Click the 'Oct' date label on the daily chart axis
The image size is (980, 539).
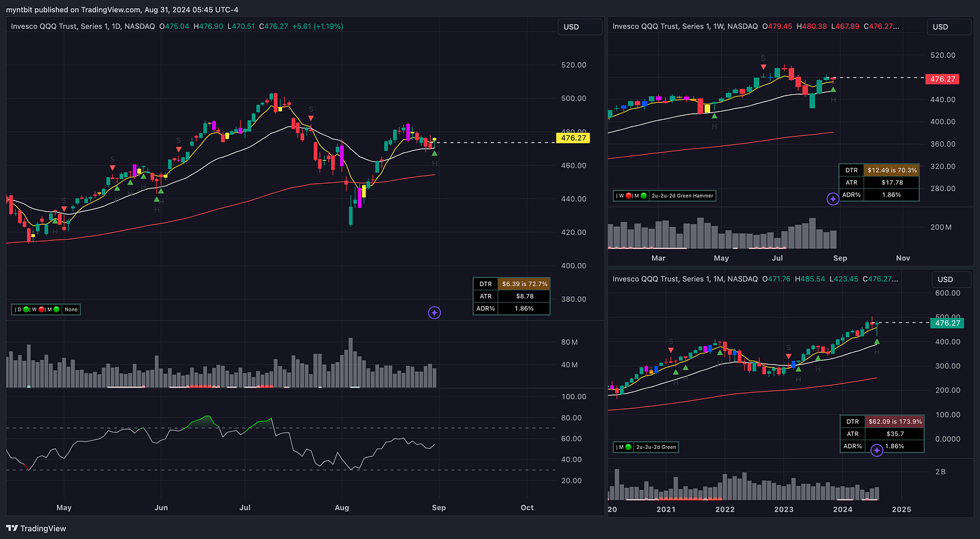(527, 507)
